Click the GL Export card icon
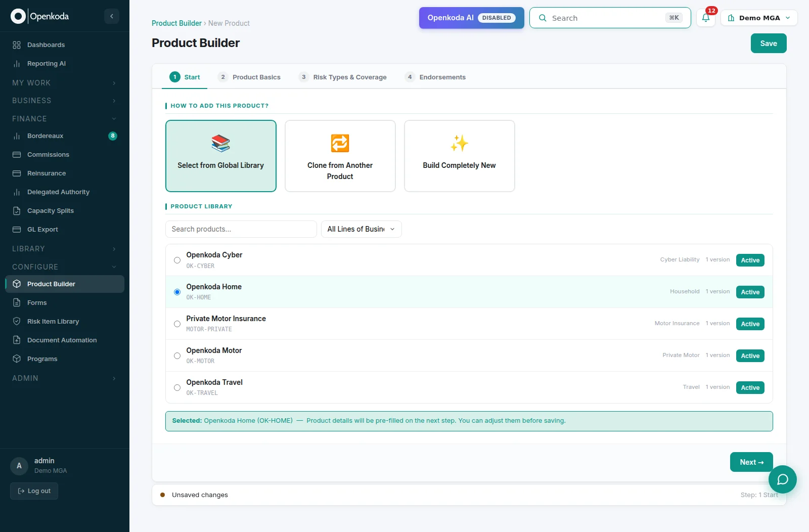This screenshot has width=809, height=532. coord(17,230)
